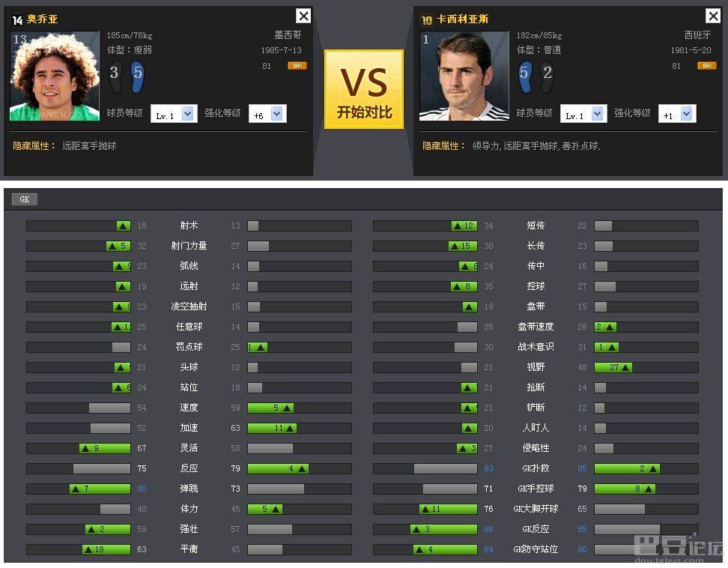The image size is (728, 568).
Task: Expand 卡西利亚斯's 球员等级 Lv.1 dropdown
Action: (597, 114)
